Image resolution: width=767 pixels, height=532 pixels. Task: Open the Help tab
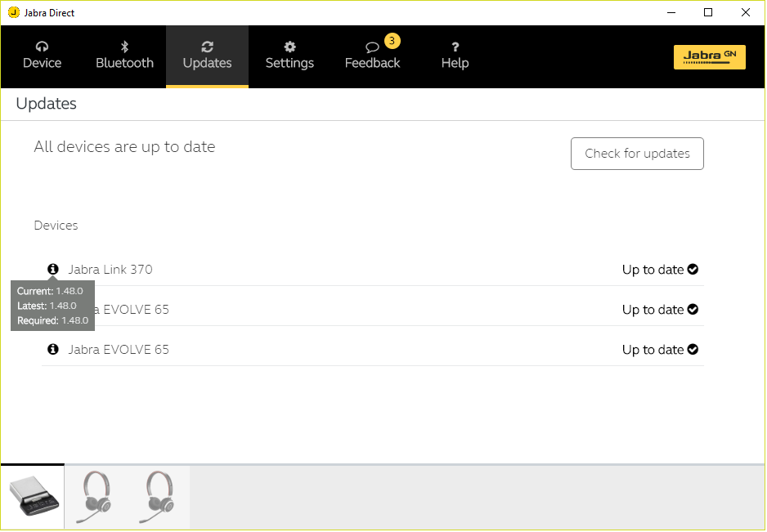click(x=455, y=56)
